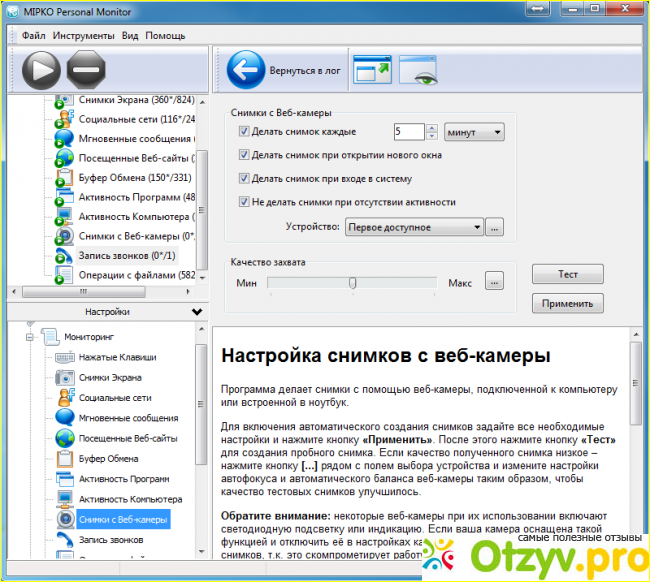Click the Активность Компьютера settings icon
This screenshot has height=582, width=650.
point(65,499)
